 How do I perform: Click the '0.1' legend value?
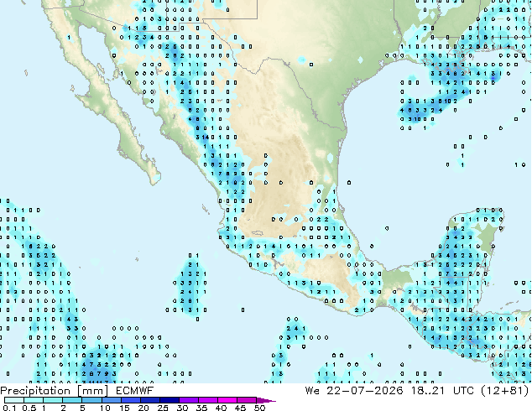tap(9, 408)
